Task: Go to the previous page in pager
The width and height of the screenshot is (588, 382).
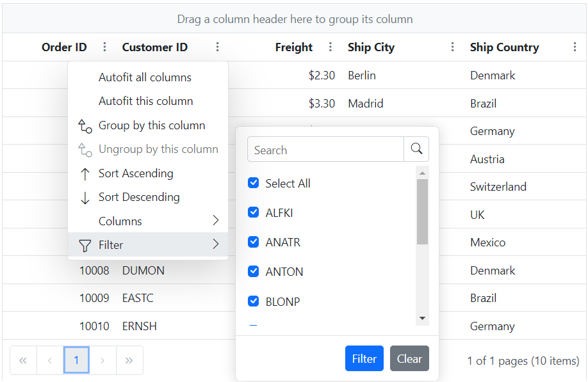Action: 50,360
